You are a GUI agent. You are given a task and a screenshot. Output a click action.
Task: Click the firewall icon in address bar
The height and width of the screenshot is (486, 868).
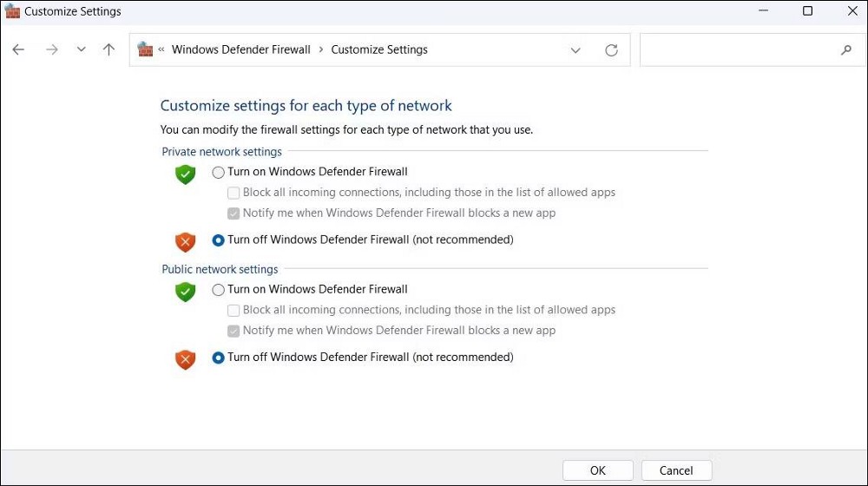click(x=145, y=49)
